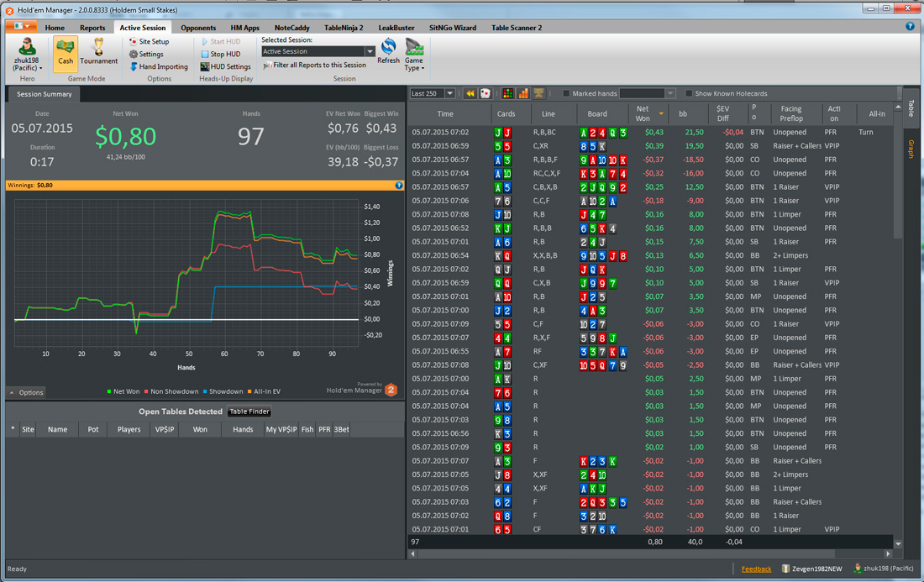Open the application menu button
Viewport: 924px width, 582px height.
click(x=21, y=27)
